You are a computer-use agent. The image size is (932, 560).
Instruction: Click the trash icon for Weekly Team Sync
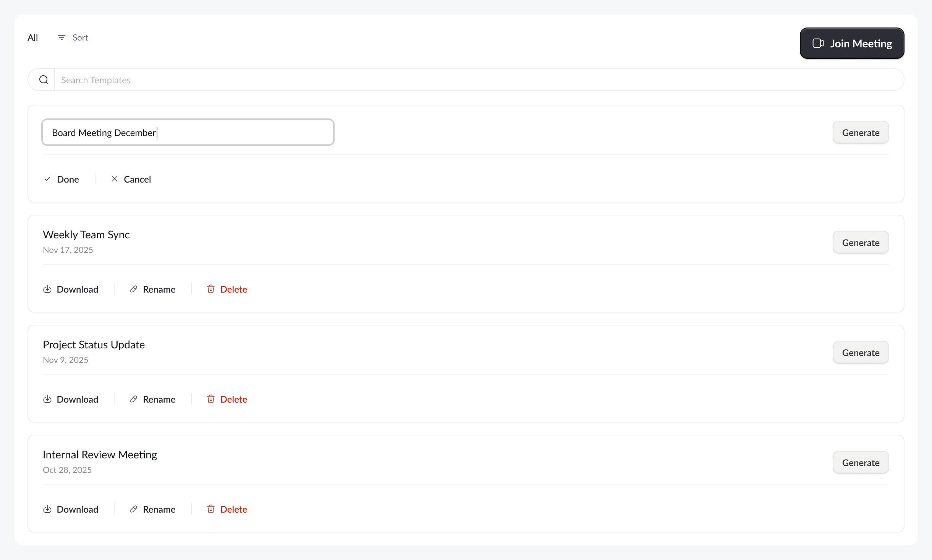(x=211, y=289)
